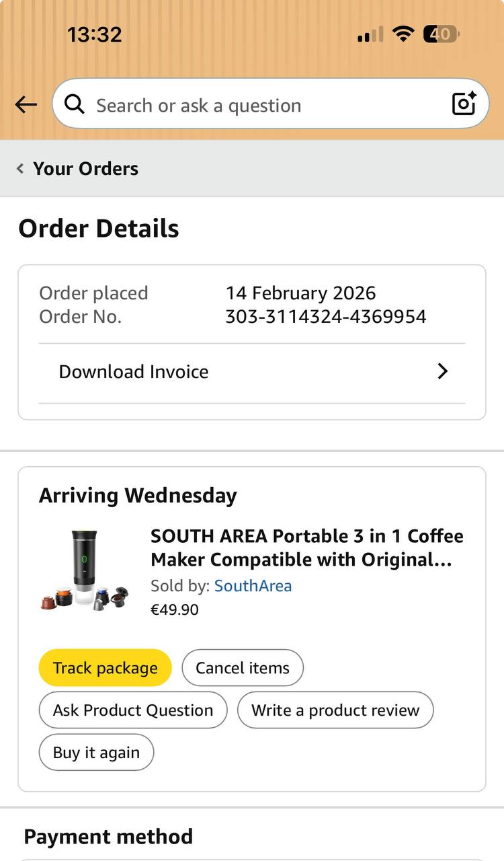
Task: Tap the Wi-Fi status icon
Action: pyautogui.click(x=403, y=34)
